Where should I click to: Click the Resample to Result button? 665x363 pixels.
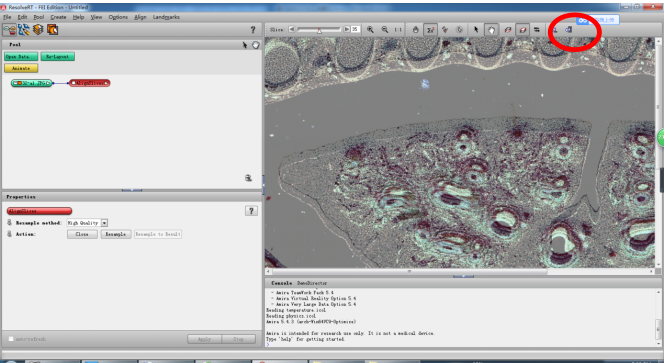(x=158, y=234)
